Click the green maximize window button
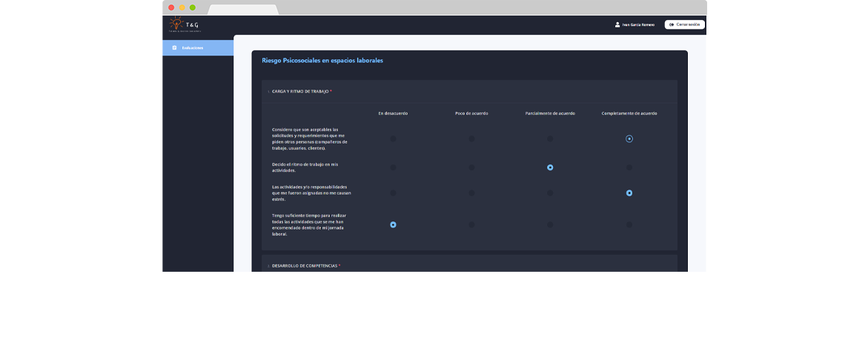 [193, 7]
